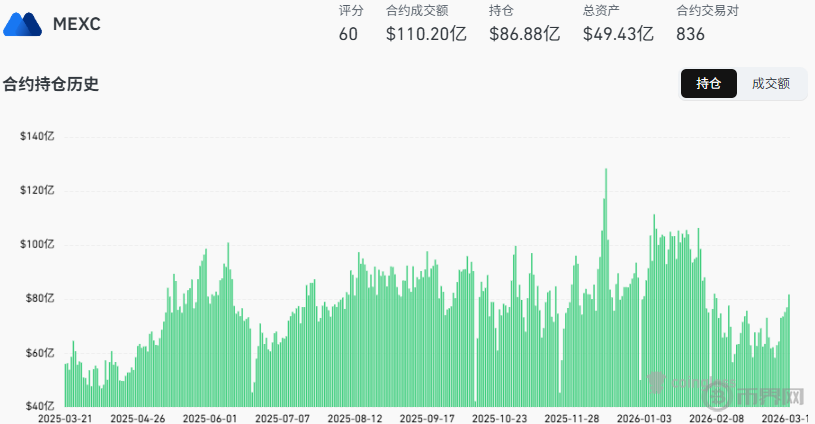Click the MEXC exchange name text
The height and width of the screenshot is (424, 815).
(x=76, y=24)
